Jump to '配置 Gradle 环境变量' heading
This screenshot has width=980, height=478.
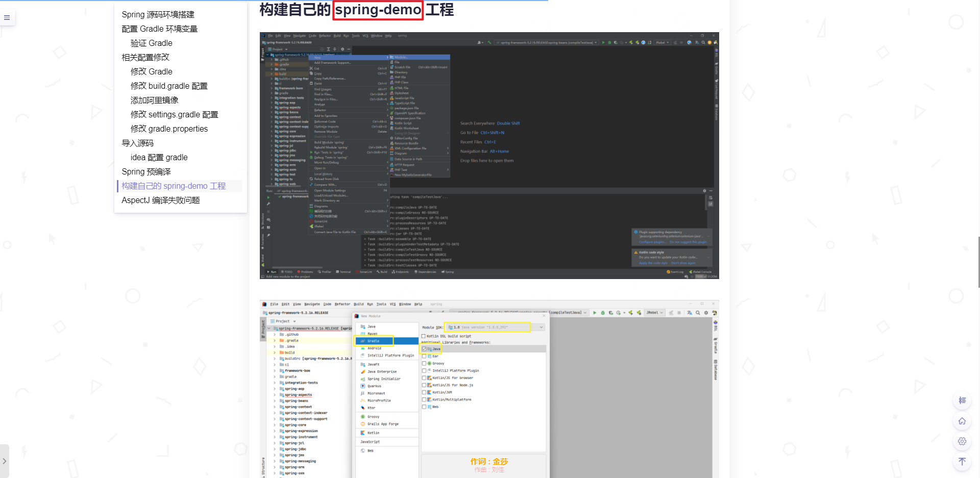click(x=159, y=29)
